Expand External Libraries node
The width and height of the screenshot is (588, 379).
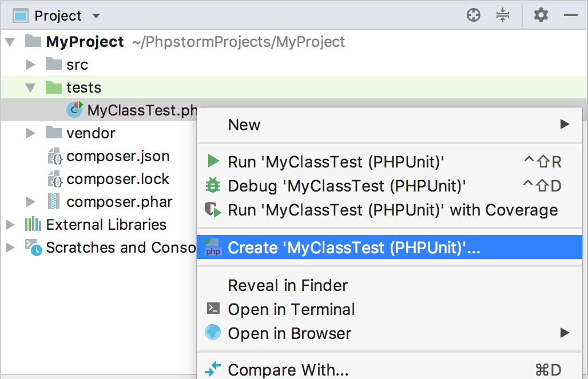click(x=10, y=225)
